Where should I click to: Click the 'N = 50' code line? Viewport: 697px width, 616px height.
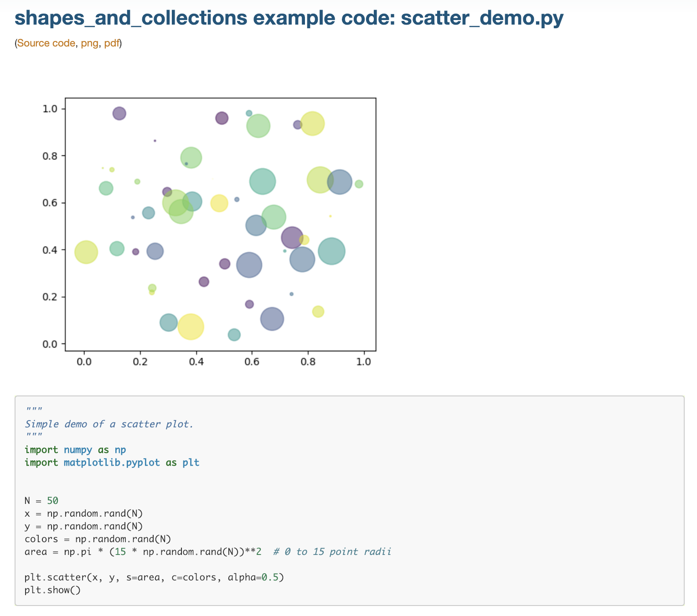(41, 501)
